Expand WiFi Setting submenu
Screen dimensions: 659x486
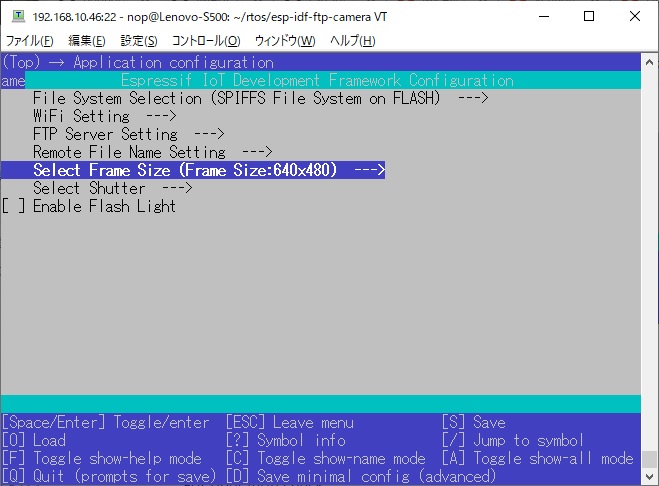point(105,116)
